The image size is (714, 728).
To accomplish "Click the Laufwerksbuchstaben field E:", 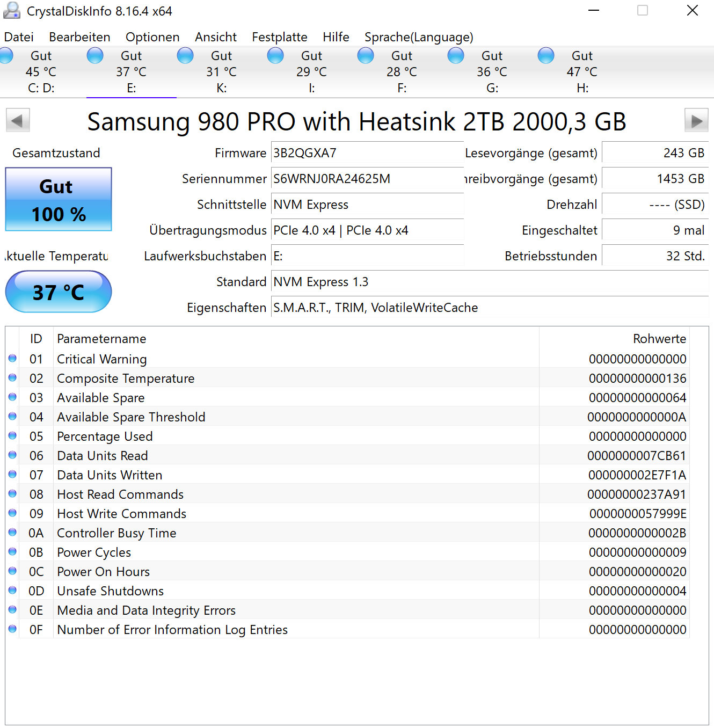I will click(367, 256).
